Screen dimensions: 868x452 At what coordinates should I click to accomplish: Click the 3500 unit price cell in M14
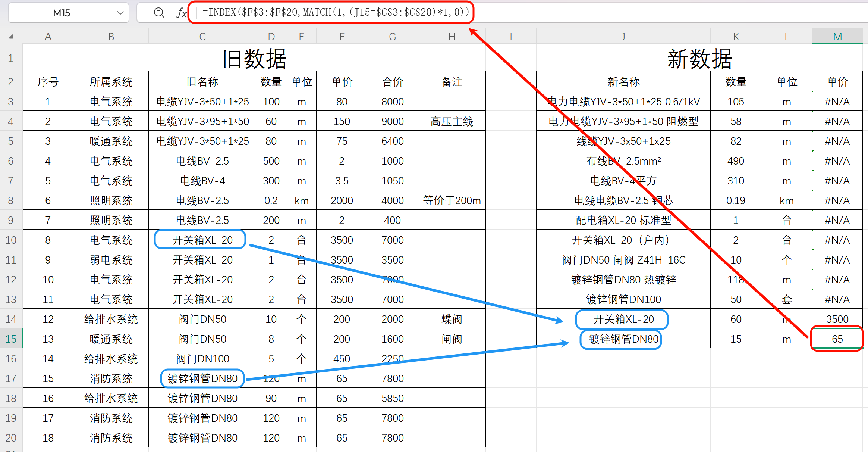point(837,319)
